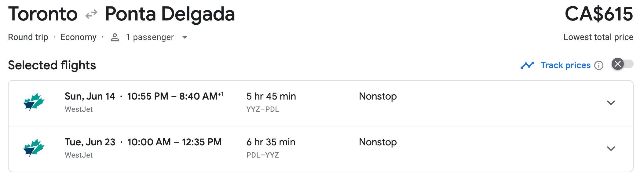Screen dimensions: 644x182
Task: Click the WestJet logo on the return flight
Action: tap(34, 148)
